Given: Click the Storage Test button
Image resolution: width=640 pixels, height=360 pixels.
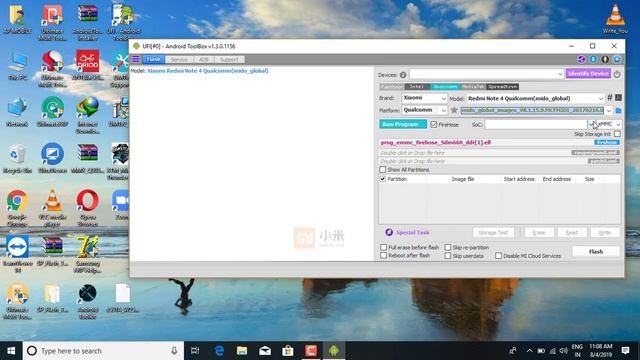Looking at the screenshot, I should click(493, 232).
